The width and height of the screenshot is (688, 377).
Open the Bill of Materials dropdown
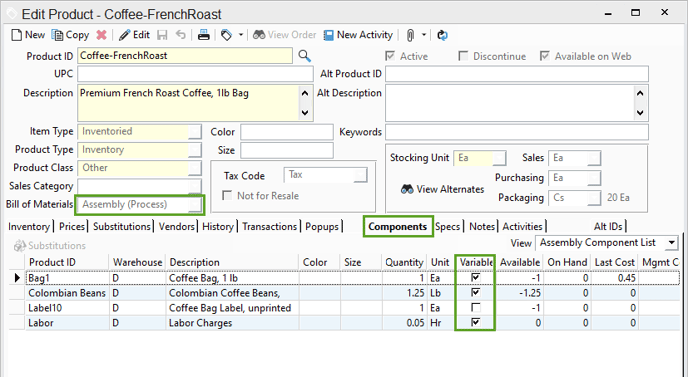[x=195, y=205]
